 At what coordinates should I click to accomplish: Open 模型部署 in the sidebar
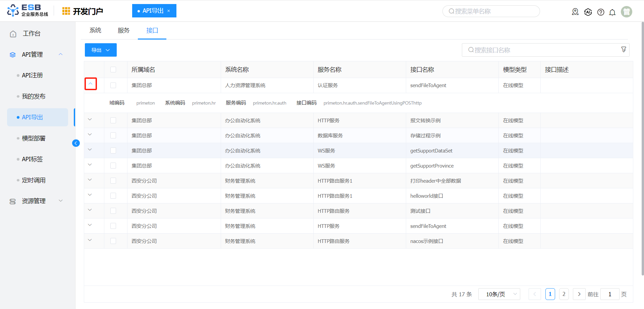pyautogui.click(x=34, y=138)
